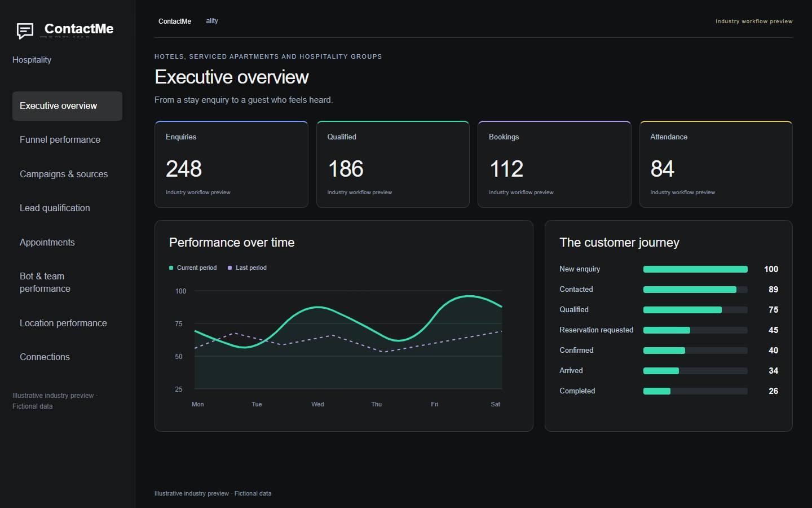The height and width of the screenshot is (508, 812).
Task: Click the Last period legend label
Action: [x=251, y=268]
